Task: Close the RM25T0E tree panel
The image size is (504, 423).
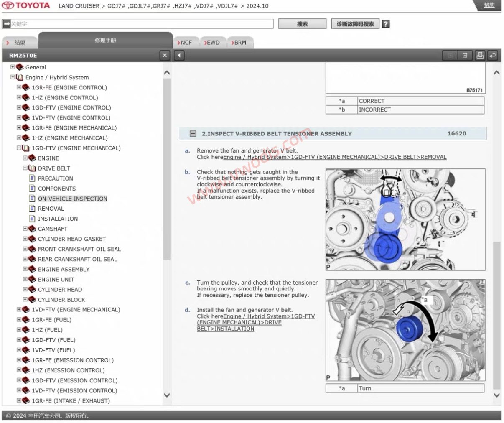Action: click(165, 55)
